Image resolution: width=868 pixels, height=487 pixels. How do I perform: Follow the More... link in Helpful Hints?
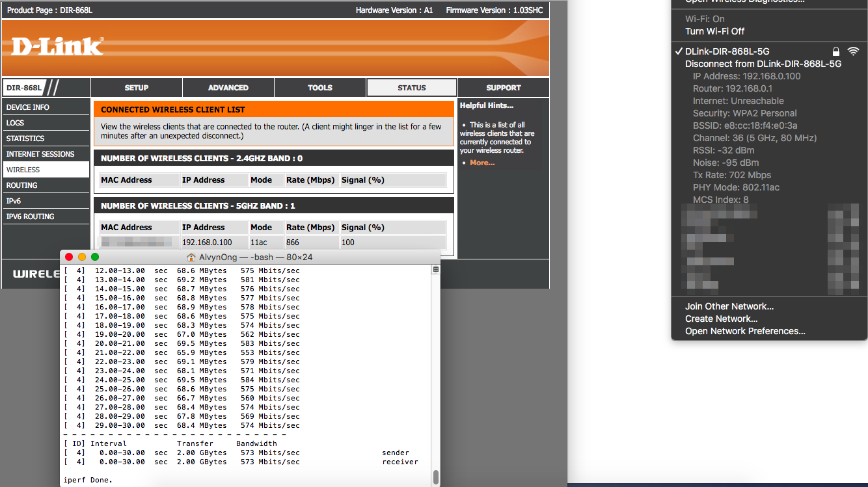[x=482, y=163]
